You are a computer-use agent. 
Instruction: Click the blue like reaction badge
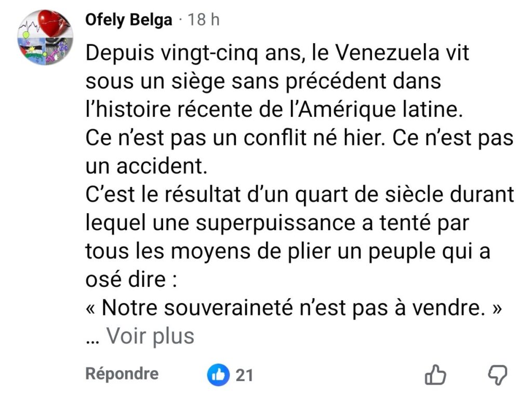pyautogui.click(x=218, y=375)
